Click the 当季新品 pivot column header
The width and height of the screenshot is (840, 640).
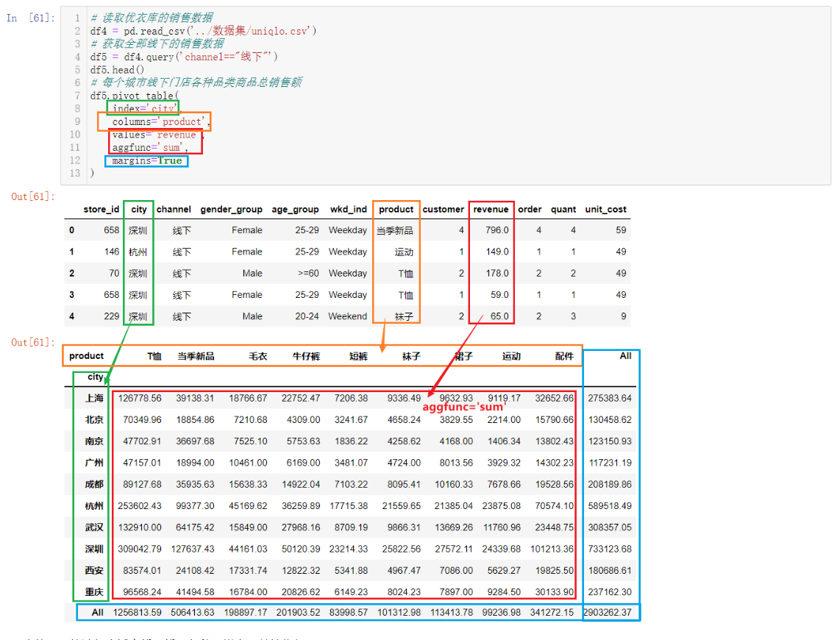[196, 356]
